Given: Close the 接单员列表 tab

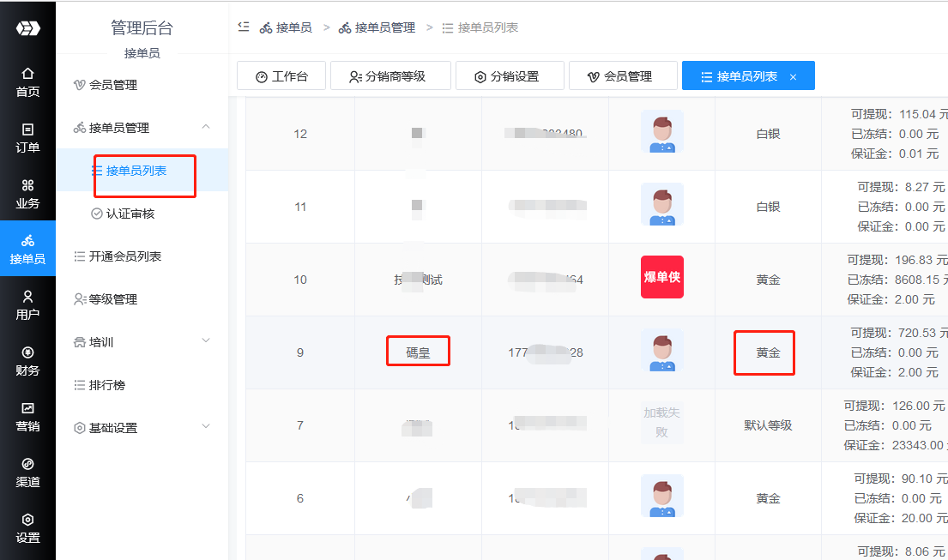Looking at the screenshot, I should (793, 77).
